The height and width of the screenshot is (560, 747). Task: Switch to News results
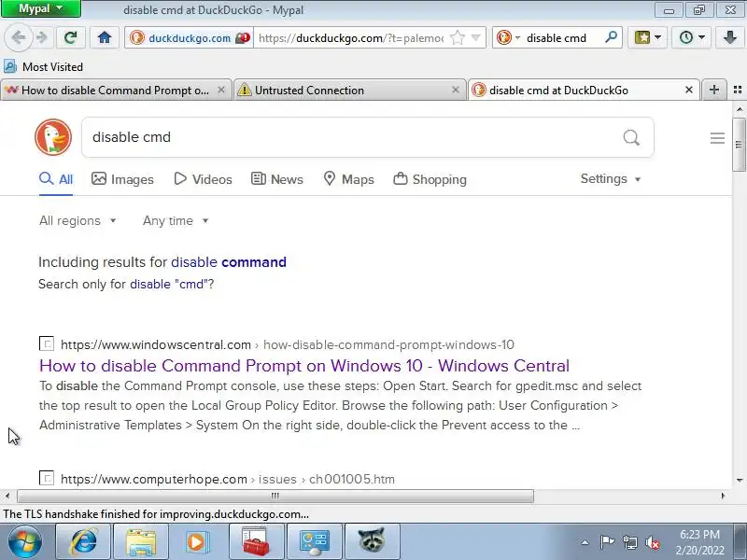(276, 179)
